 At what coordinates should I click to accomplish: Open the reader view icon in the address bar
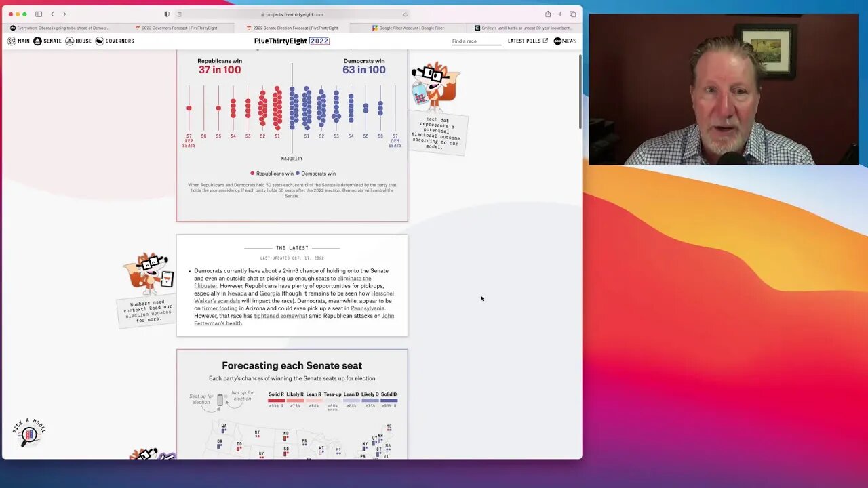pyautogui.click(x=179, y=14)
